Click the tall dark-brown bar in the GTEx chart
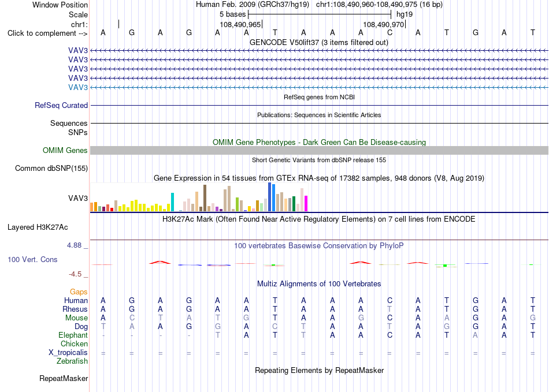The image size is (549, 392). pos(205,198)
